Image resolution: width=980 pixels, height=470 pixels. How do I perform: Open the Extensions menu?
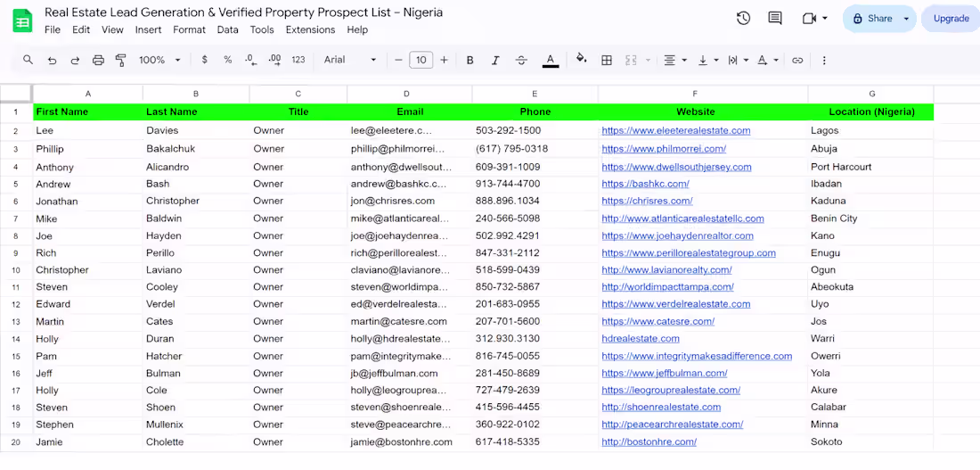pyautogui.click(x=310, y=29)
